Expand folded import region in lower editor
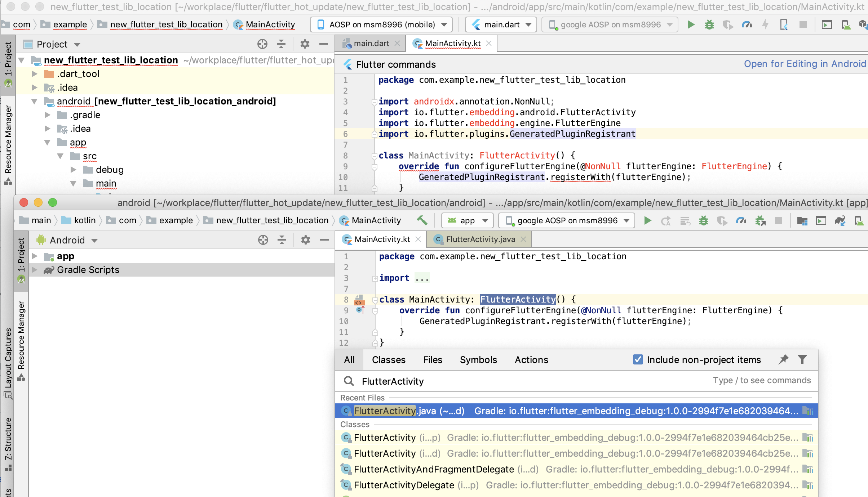Image resolution: width=868 pixels, height=497 pixels. point(375,278)
